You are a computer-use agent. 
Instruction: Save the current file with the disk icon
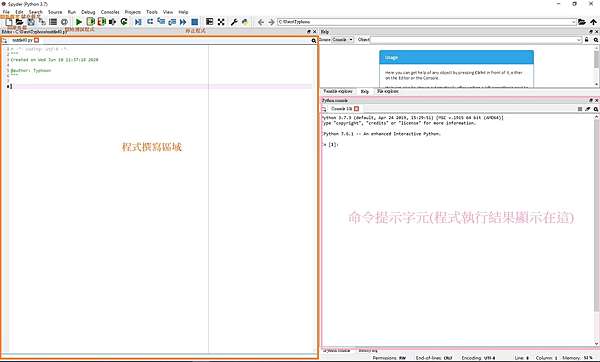pyautogui.click(x=31, y=22)
